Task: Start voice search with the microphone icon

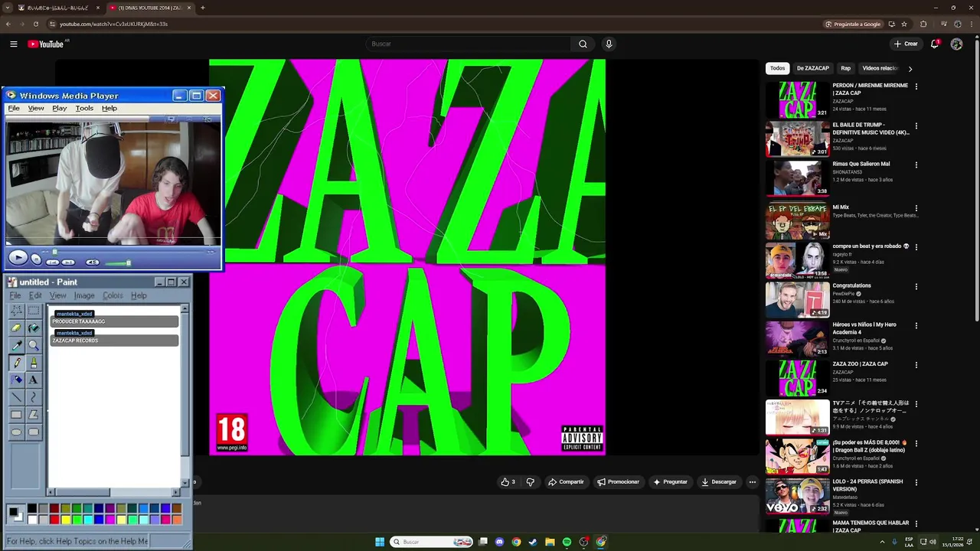Action: (609, 44)
